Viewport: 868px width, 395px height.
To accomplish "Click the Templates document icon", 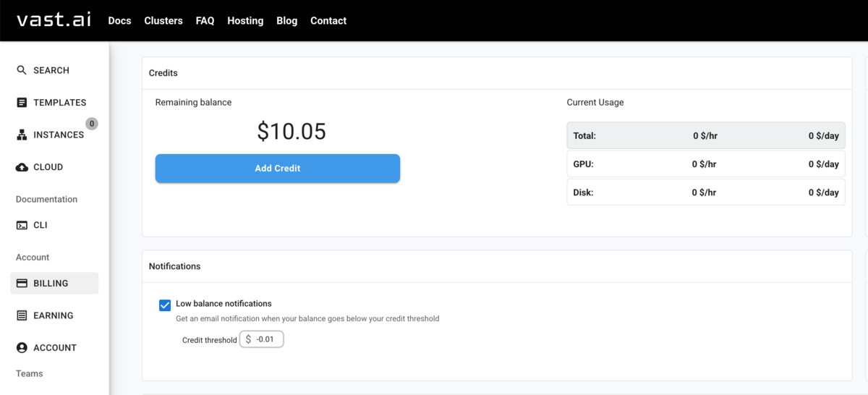I will click(x=22, y=103).
